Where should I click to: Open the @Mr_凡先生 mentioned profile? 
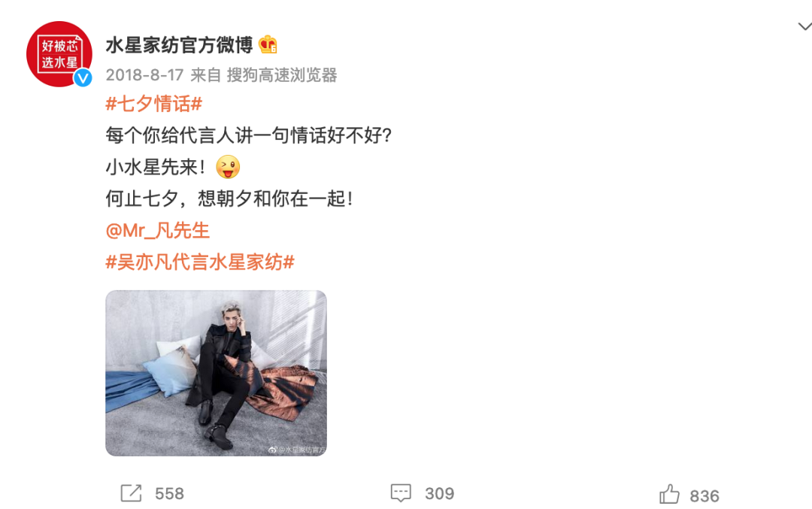(157, 230)
